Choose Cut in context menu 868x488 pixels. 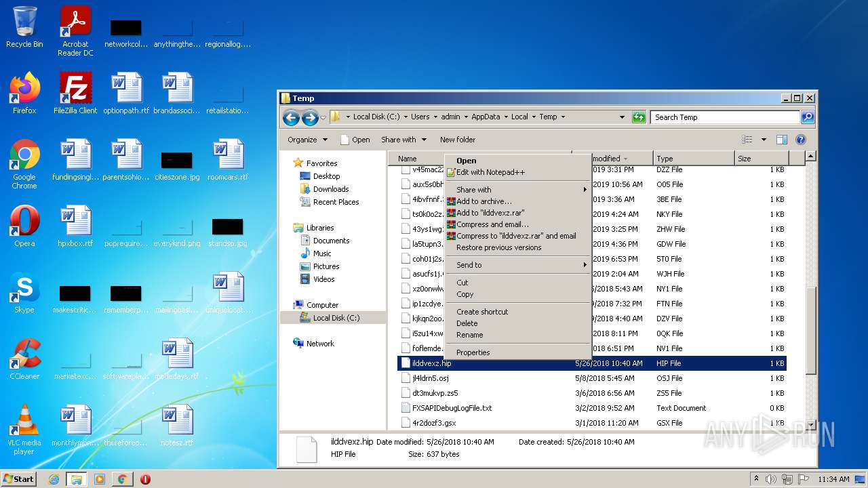coord(517,283)
